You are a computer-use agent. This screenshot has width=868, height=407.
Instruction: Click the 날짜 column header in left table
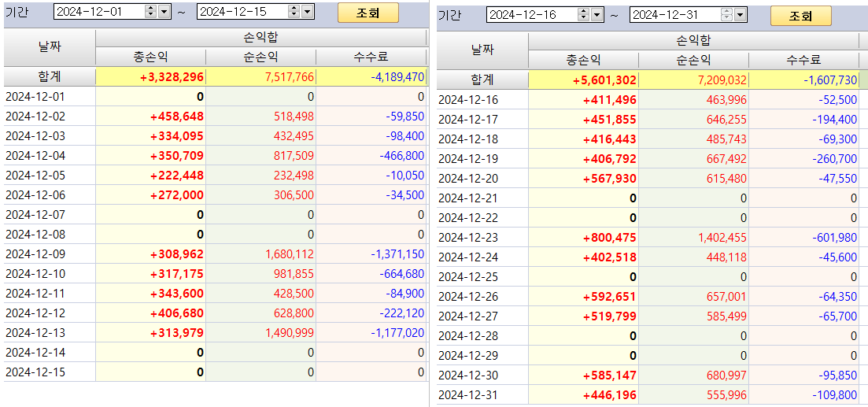click(x=50, y=47)
